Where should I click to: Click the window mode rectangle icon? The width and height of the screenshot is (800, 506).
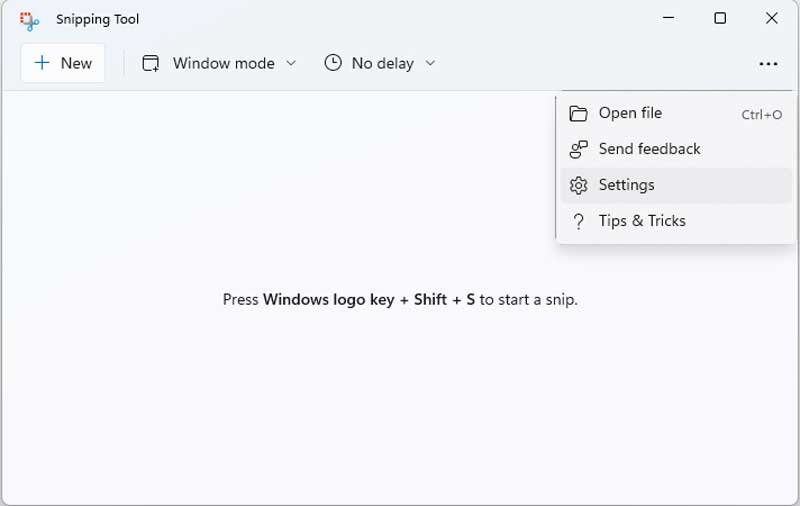[x=150, y=63]
